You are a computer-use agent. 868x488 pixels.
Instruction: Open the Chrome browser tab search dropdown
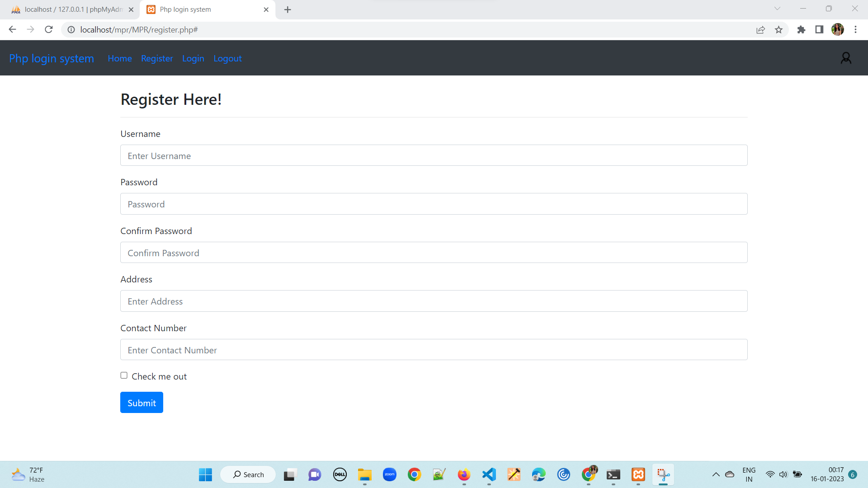(777, 8)
